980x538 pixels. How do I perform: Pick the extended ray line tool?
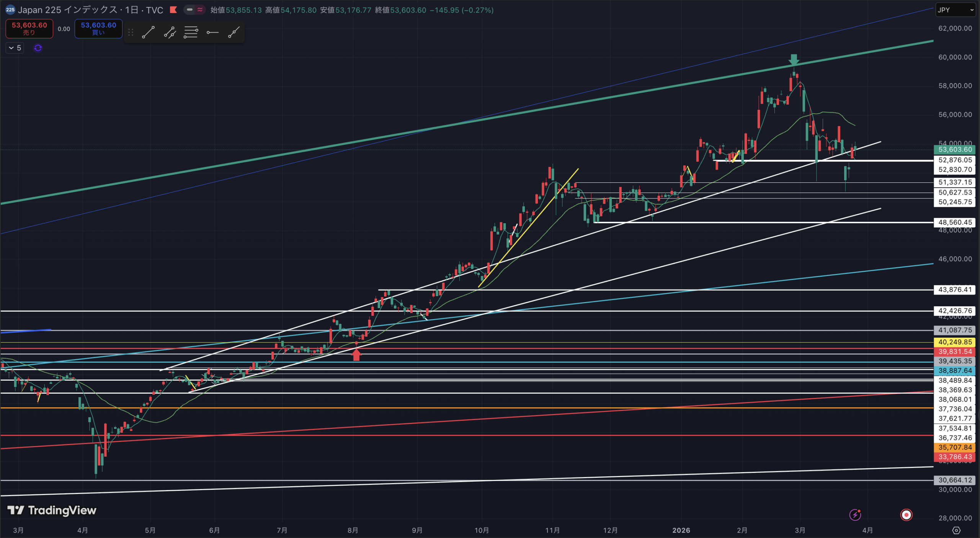(234, 33)
